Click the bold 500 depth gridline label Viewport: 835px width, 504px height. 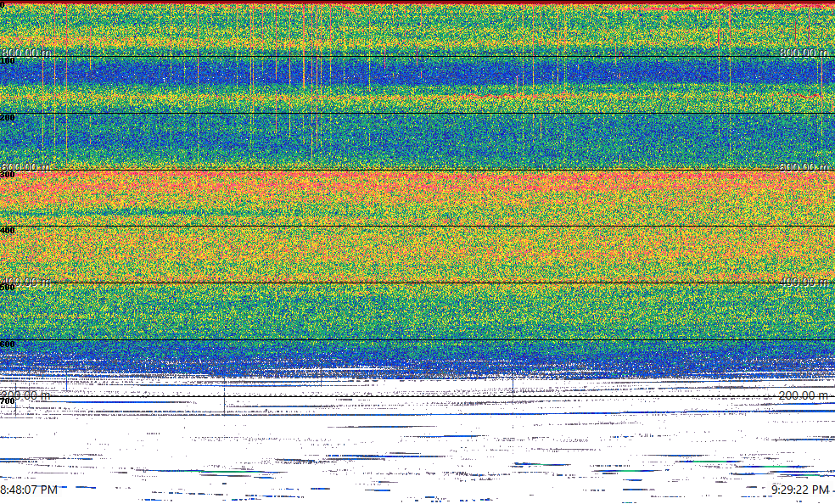coord(8,288)
